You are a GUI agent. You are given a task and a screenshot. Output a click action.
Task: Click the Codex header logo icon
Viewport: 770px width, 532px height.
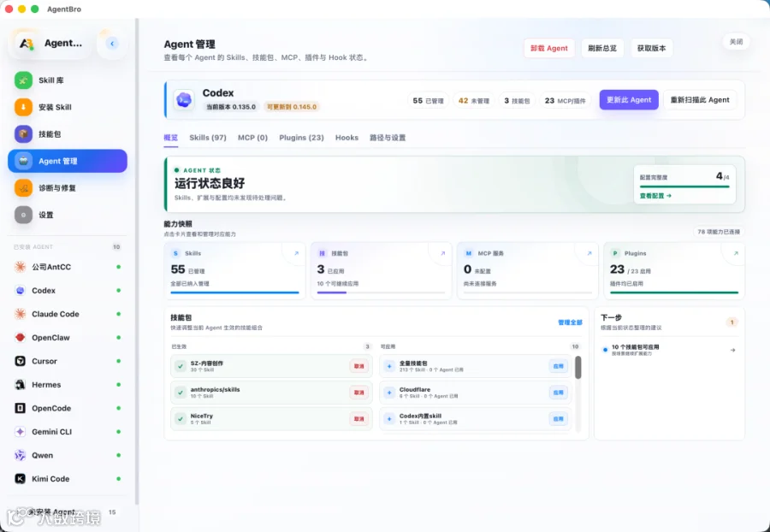click(x=184, y=100)
